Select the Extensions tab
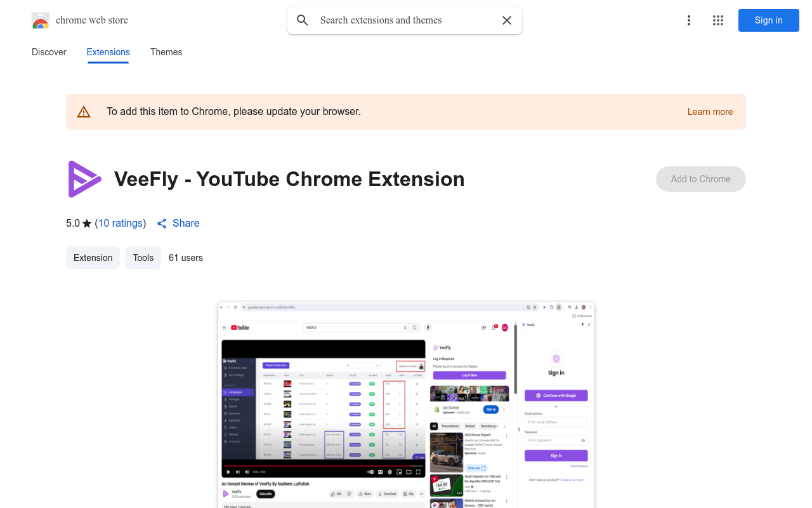The width and height of the screenshot is (812, 508). click(x=108, y=52)
